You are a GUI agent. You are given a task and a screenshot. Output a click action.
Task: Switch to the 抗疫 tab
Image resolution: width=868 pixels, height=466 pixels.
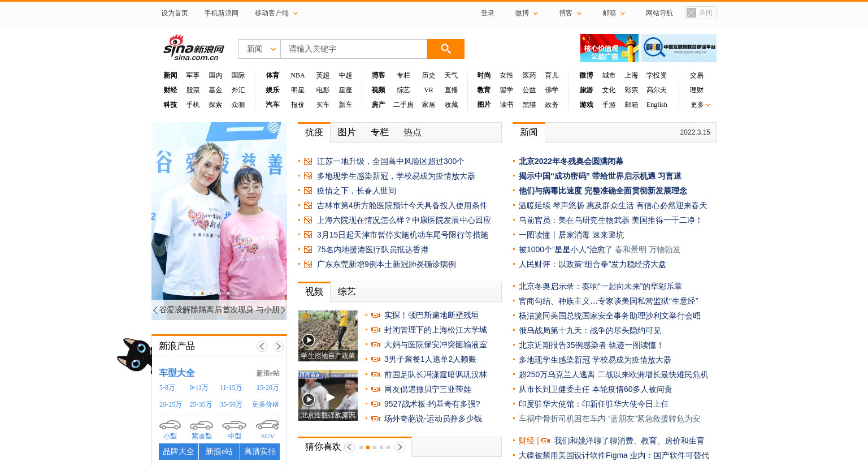[x=314, y=132]
